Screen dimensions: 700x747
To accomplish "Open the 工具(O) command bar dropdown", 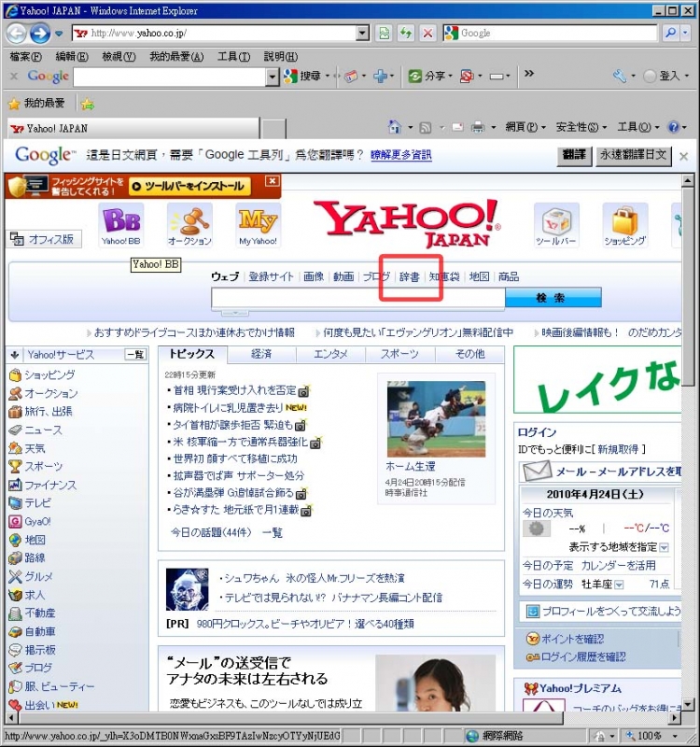I will pyautogui.click(x=638, y=127).
